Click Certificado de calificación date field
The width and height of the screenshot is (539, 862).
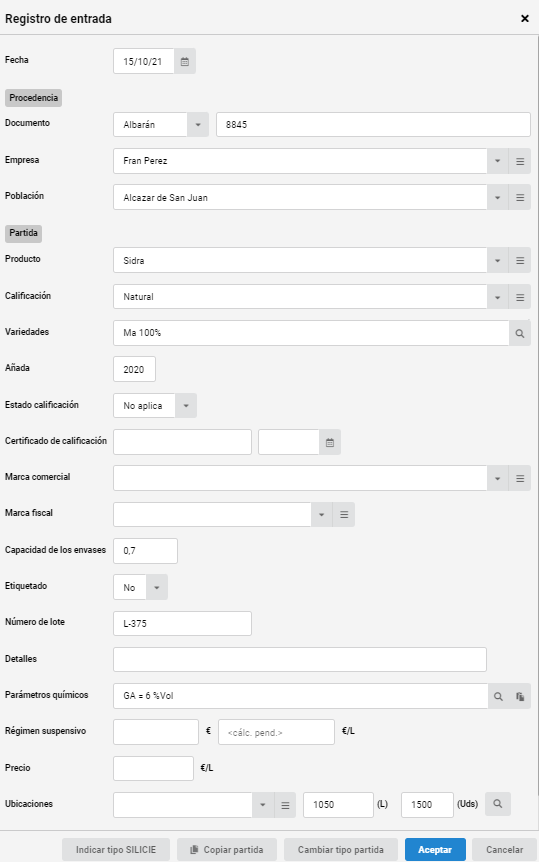(x=289, y=442)
